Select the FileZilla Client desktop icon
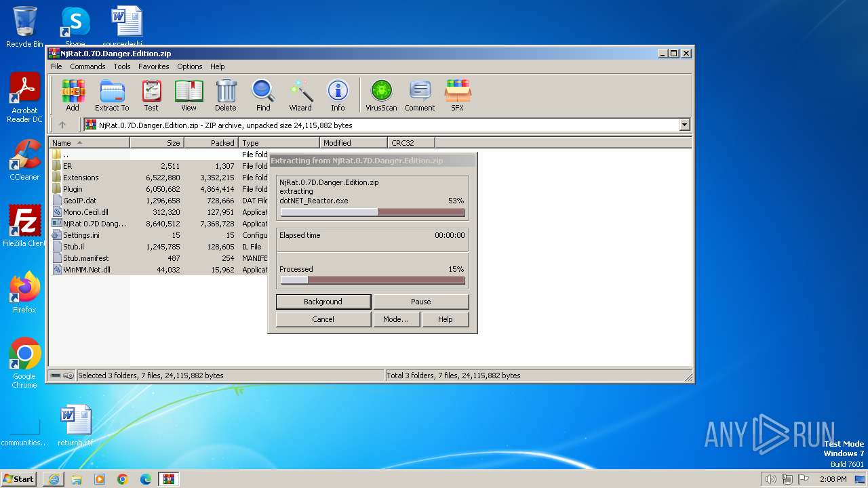Viewport: 868px width, 488px height. pyautogui.click(x=24, y=226)
